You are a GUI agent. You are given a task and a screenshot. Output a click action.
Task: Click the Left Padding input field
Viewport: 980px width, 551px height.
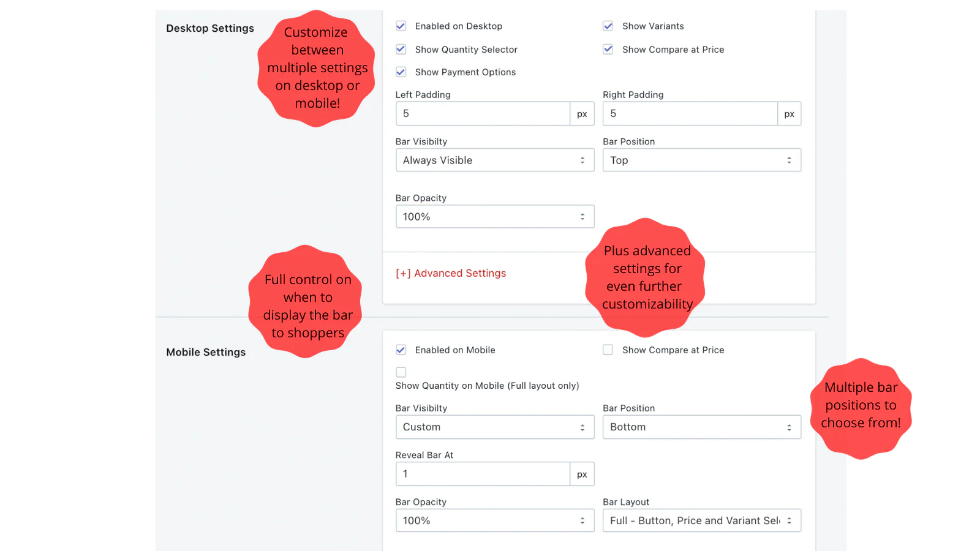tap(483, 114)
